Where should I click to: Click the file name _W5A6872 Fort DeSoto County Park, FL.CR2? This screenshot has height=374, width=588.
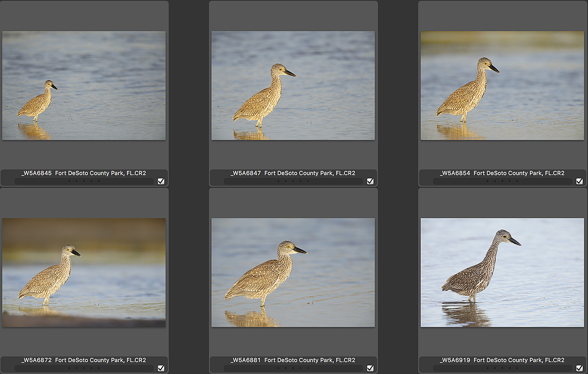coord(84,360)
